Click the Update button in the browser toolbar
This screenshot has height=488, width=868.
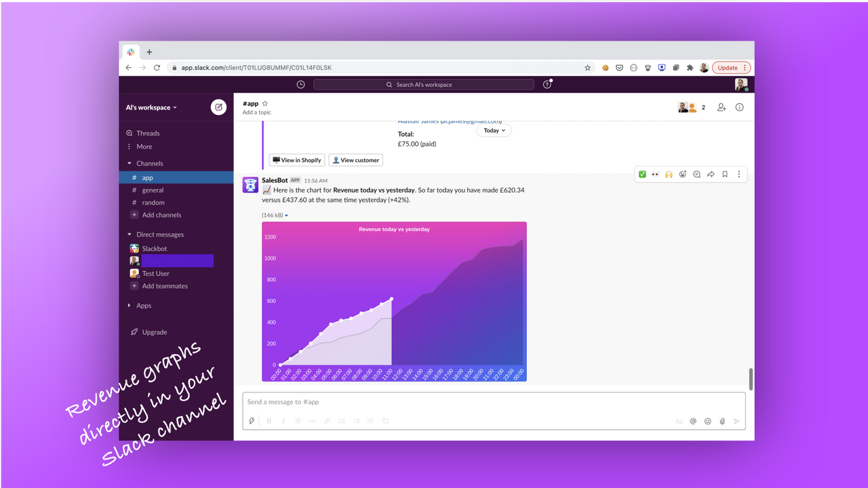tap(727, 67)
